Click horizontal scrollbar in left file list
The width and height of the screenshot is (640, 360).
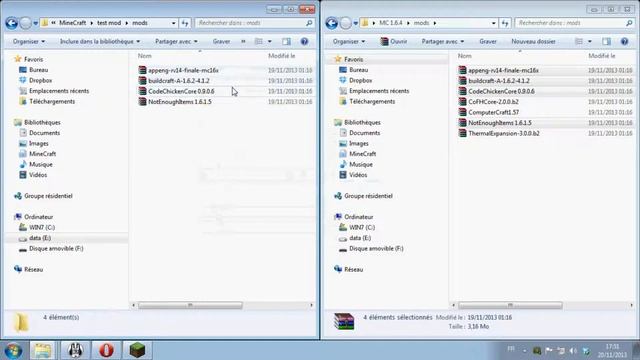pos(190,305)
